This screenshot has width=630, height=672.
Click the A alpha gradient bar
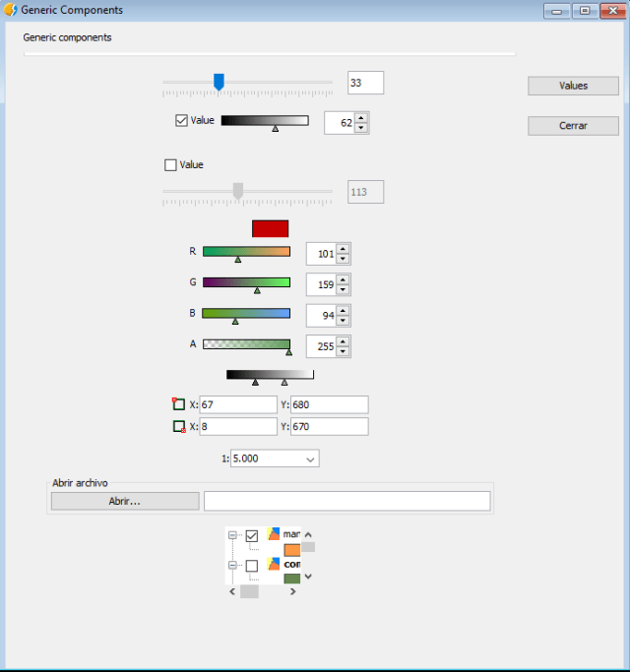point(246,344)
